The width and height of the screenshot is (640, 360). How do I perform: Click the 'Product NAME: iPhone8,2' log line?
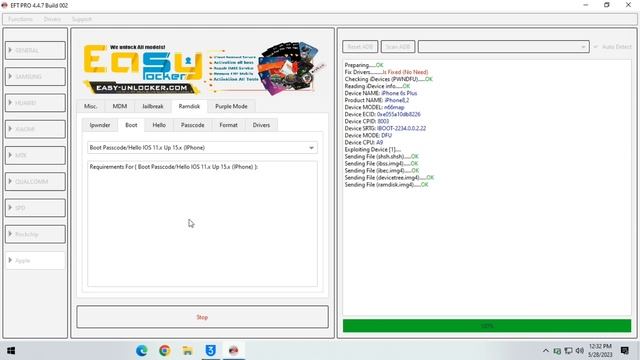[x=377, y=100]
